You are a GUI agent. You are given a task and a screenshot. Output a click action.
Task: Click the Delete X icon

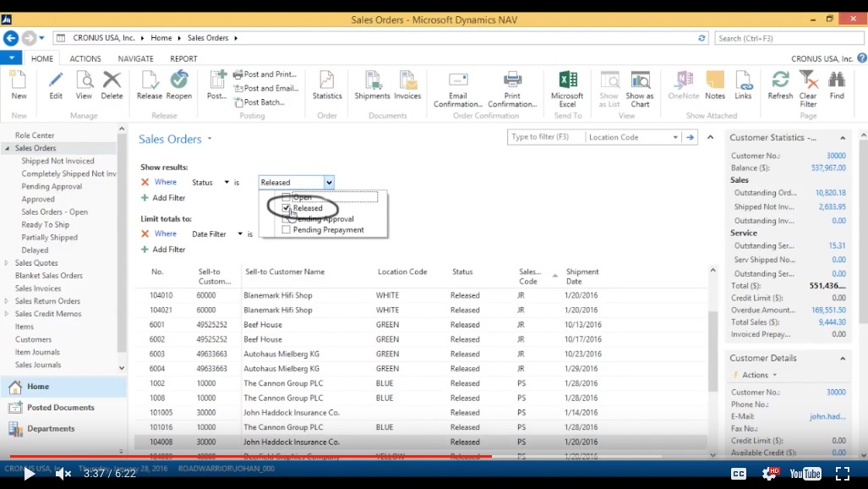tap(112, 80)
